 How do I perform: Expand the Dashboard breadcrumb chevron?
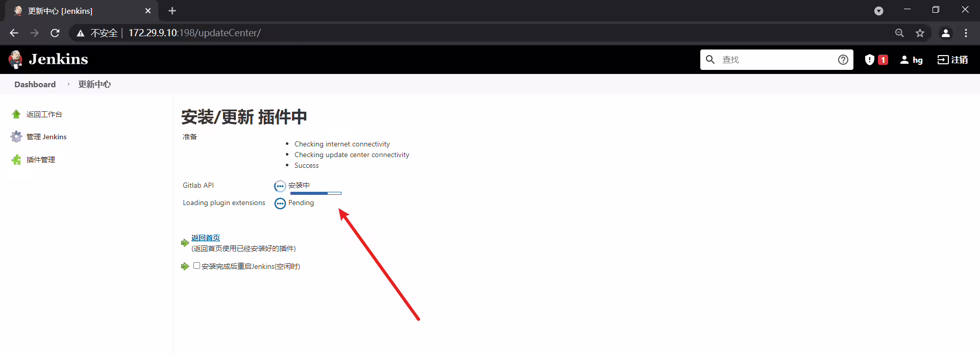pos(68,84)
